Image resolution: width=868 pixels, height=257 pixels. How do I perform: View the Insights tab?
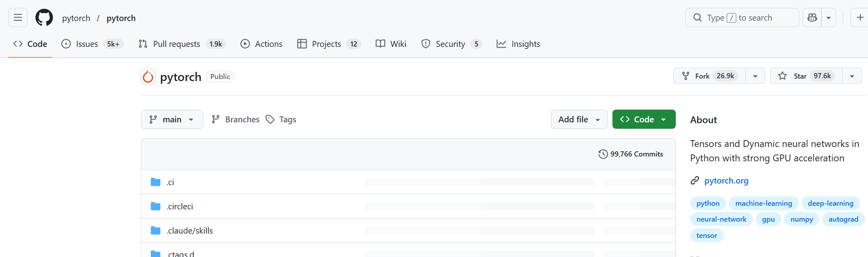(518, 44)
